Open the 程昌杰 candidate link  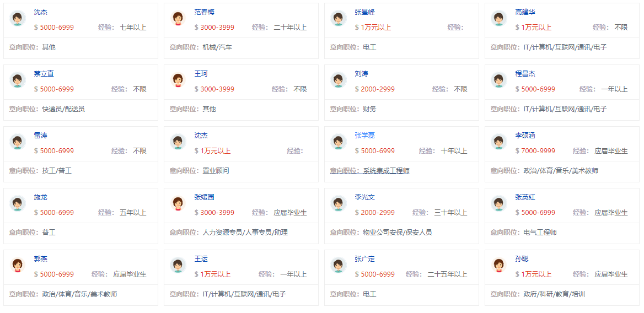pos(525,74)
